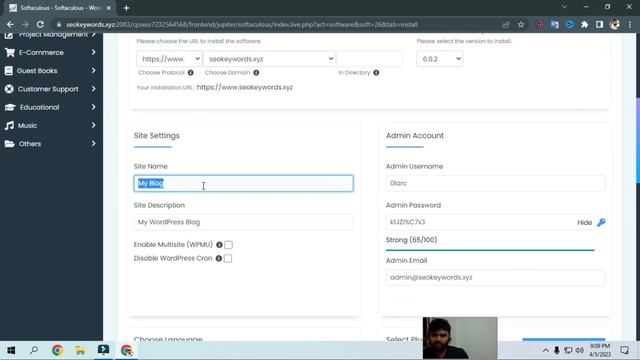640x360 pixels.
Task: Click the In Directory input field
Action: tap(370, 59)
